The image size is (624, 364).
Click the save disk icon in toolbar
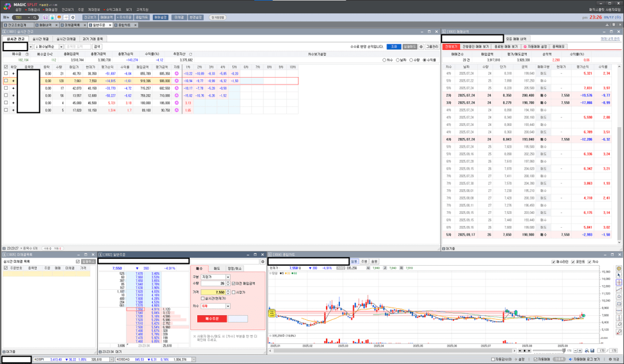(x=45, y=18)
